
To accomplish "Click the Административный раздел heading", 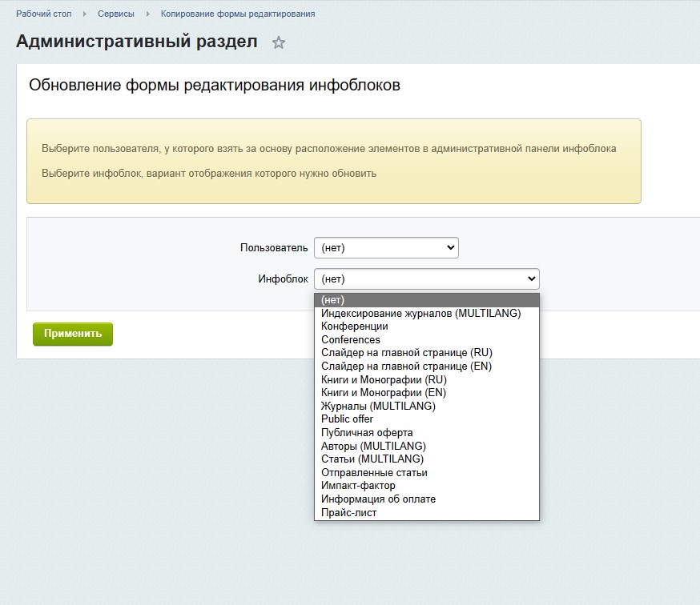I will [137, 41].
